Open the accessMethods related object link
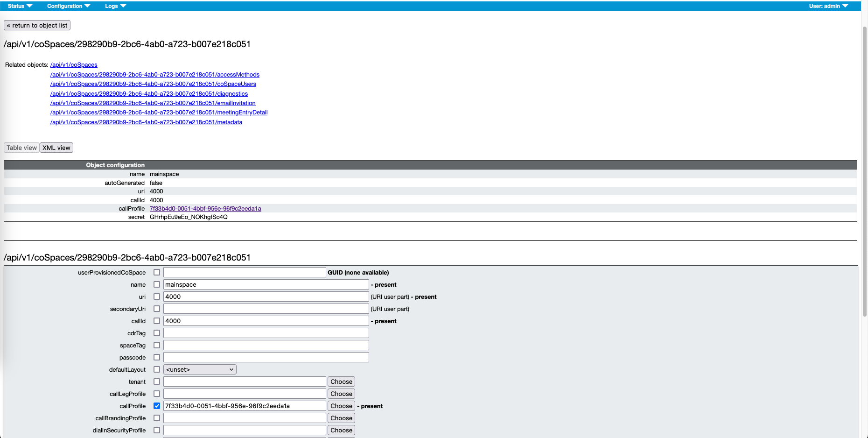The height and width of the screenshot is (438, 868). [154, 75]
